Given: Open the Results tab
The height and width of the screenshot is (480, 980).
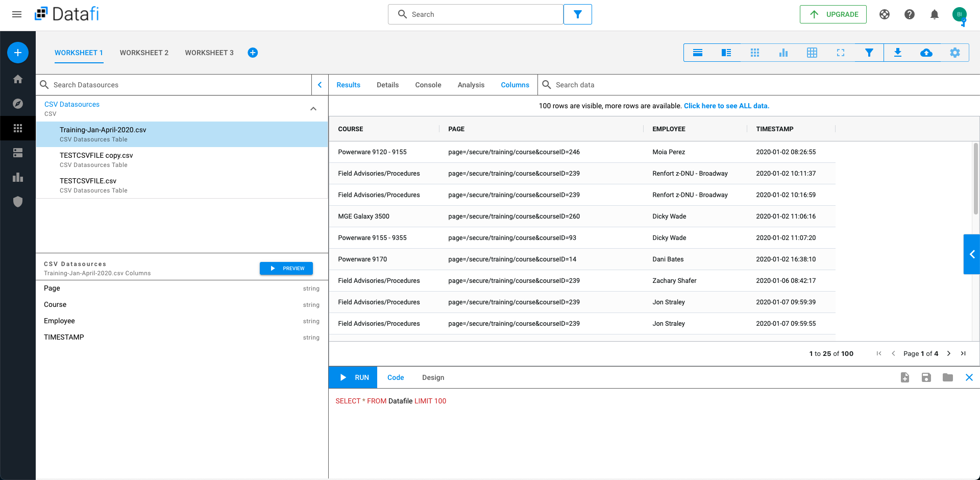Looking at the screenshot, I should tap(349, 85).
